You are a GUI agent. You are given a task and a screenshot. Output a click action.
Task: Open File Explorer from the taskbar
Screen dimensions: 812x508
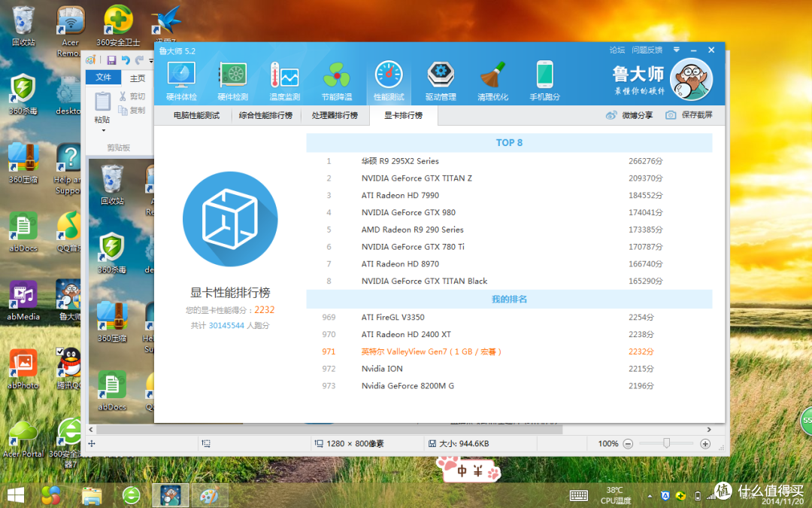92,495
